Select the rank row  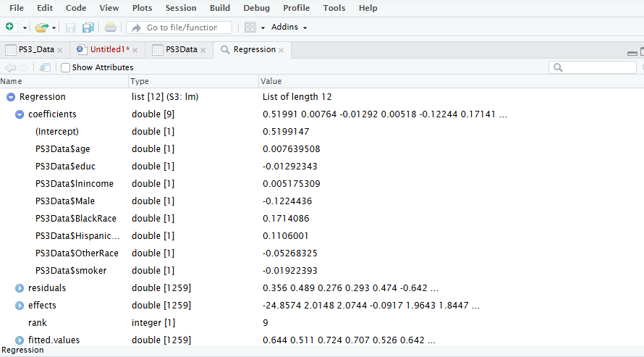click(322, 323)
